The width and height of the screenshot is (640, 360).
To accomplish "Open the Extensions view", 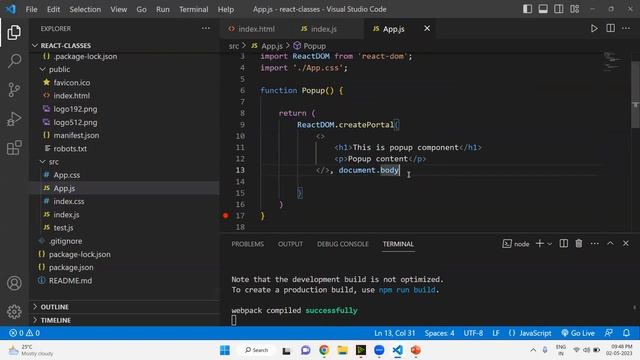I will tap(14, 148).
